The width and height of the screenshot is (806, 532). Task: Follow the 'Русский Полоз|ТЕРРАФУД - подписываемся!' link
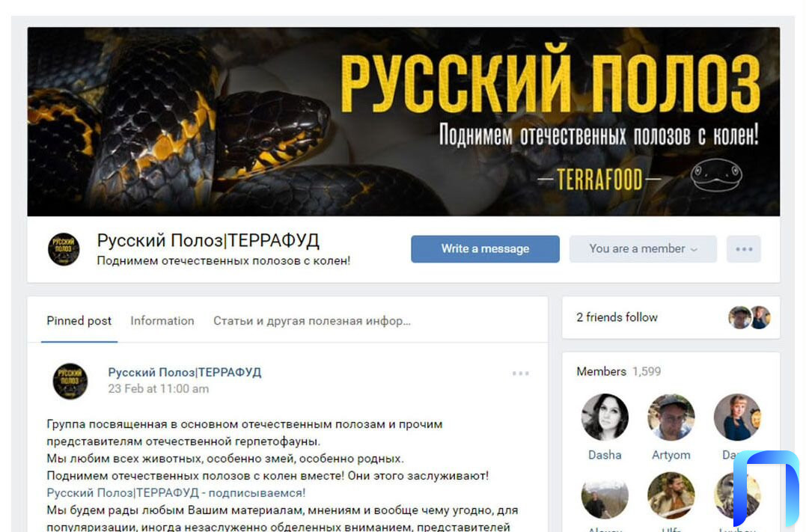(176, 492)
